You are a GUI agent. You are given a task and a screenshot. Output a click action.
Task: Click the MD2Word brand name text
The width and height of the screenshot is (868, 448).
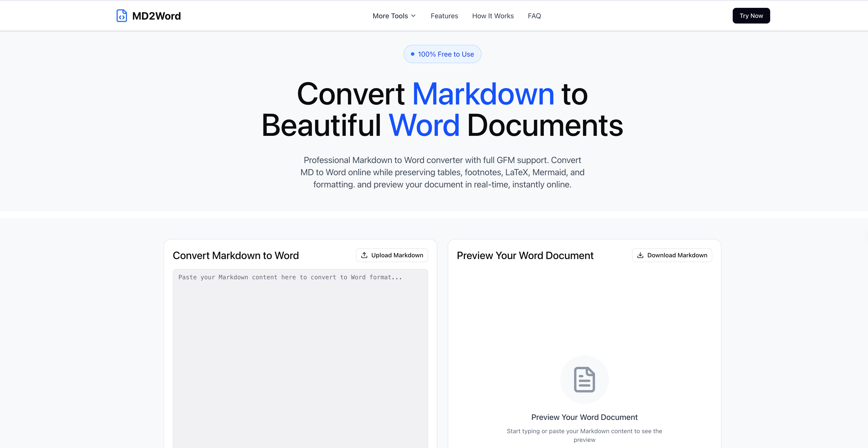click(x=157, y=15)
